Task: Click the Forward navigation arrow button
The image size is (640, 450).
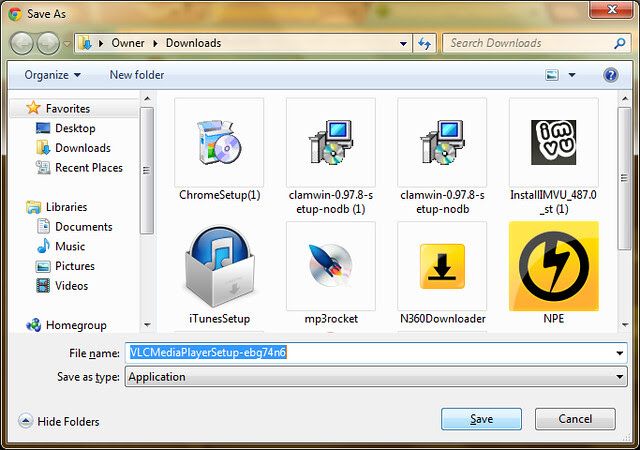Action: pos(48,43)
